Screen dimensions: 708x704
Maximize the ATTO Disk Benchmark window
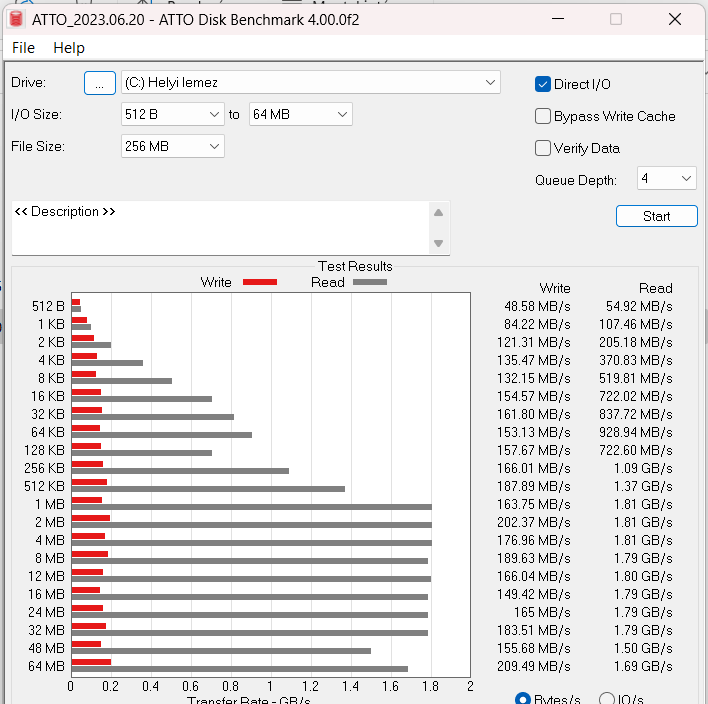(616, 19)
